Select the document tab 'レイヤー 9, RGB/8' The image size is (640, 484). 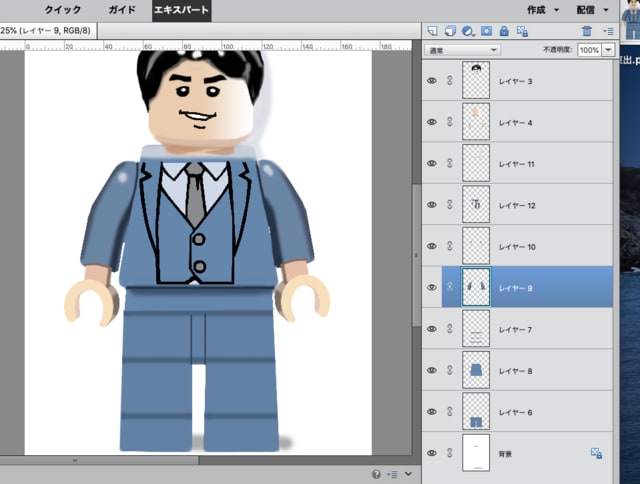pyautogui.click(x=48, y=31)
